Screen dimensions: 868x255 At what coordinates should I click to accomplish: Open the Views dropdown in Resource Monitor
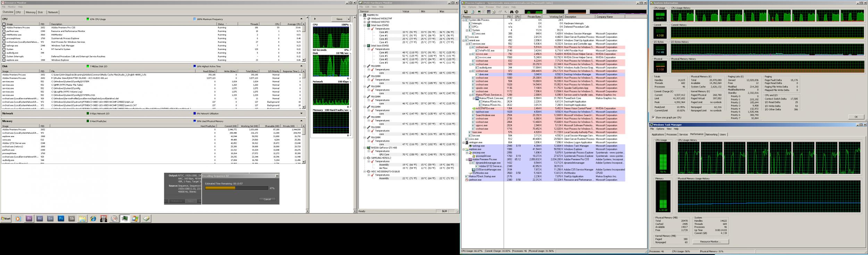tap(341, 19)
